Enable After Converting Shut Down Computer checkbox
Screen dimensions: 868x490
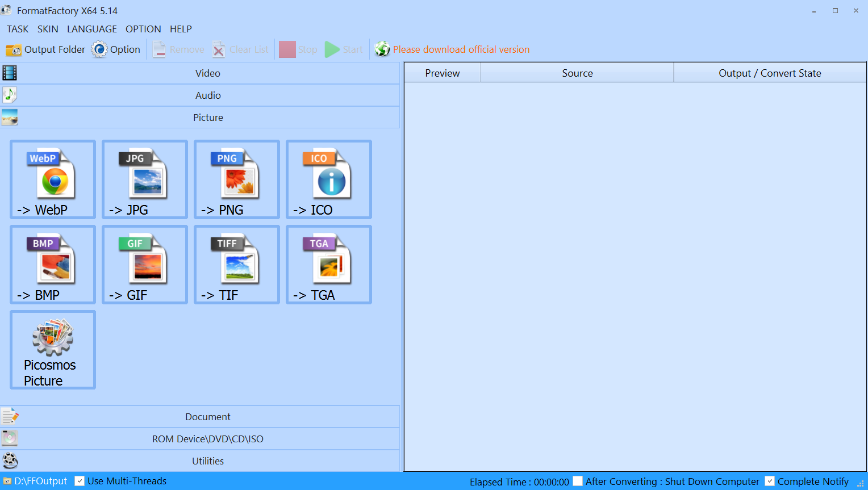point(578,481)
